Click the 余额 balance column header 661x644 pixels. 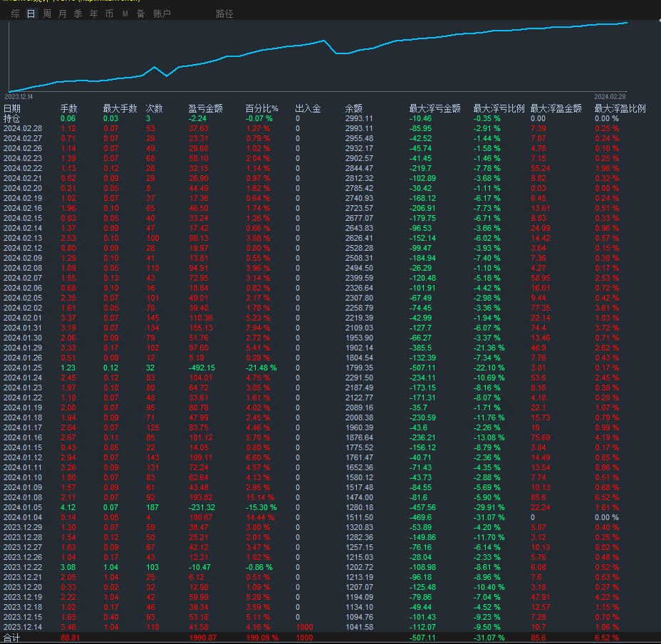[354, 109]
